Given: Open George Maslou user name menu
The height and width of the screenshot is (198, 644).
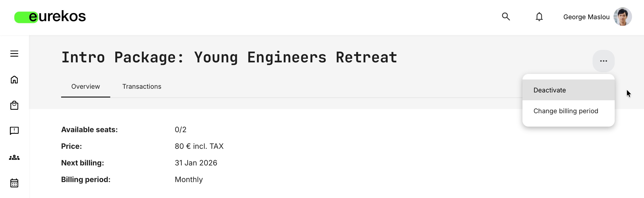Looking at the screenshot, I should (586, 17).
